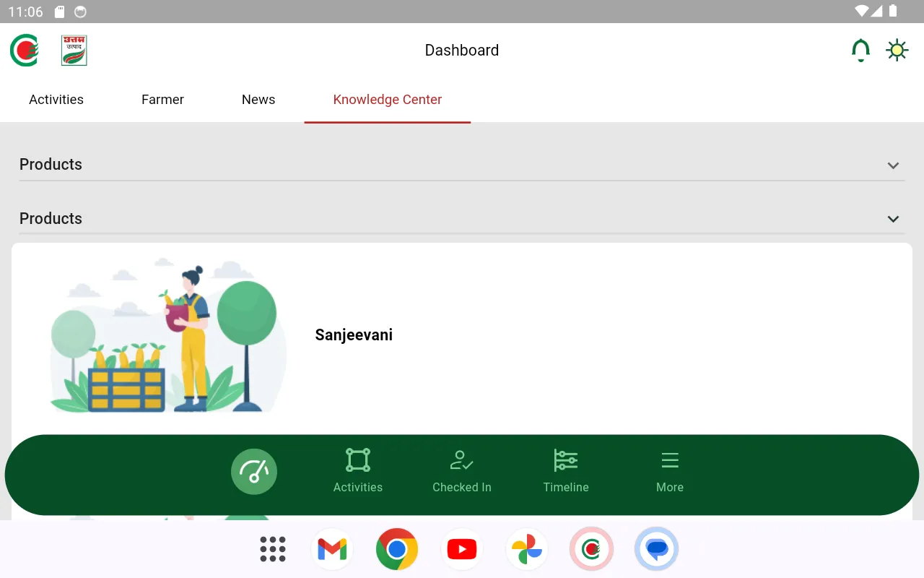Tap the Sanjeevani product title
Image resolution: width=924 pixels, height=578 pixels.
354,335
